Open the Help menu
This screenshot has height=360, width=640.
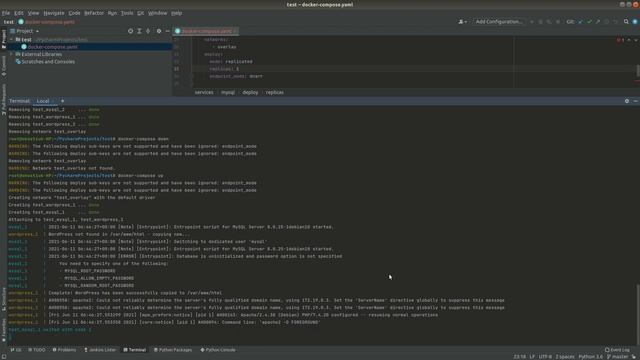(x=176, y=13)
